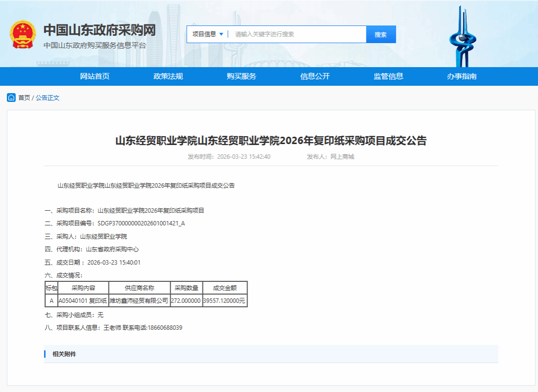Open the 监管信息 navigation item
Image resolution: width=538 pixels, height=392 pixels.
pyautogui.click(x=389, y=76)
